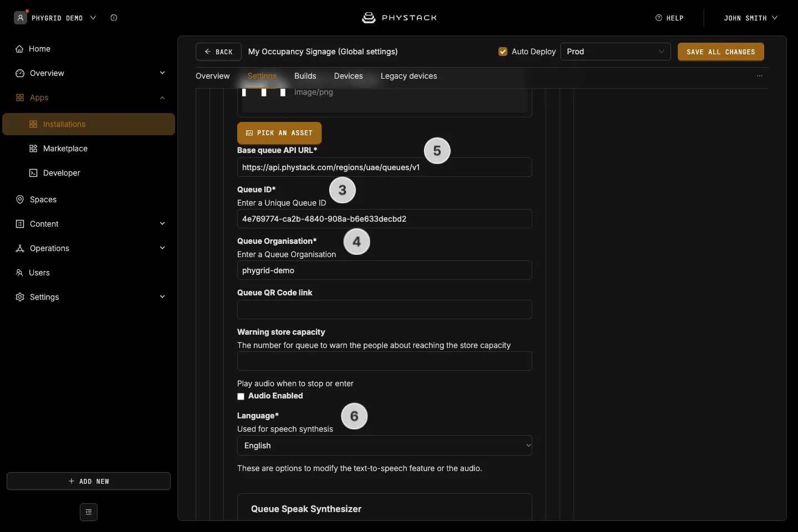The width and height of the screenshot is (798, 532).
Task: Click Pick an Asset button
Action: click(279, 133)
